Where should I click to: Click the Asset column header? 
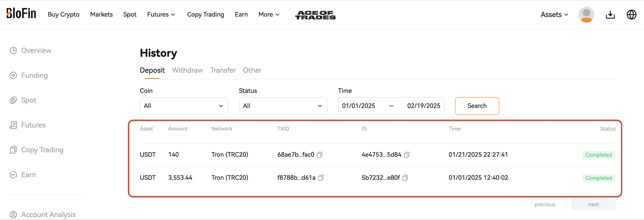click(146, 129)
